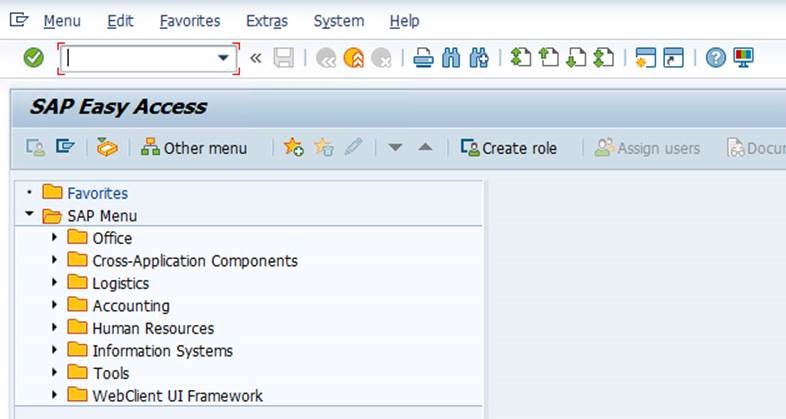Screen dimensions: 786x419
Task: Click the Create role button
Action: (x=509, y=148)
